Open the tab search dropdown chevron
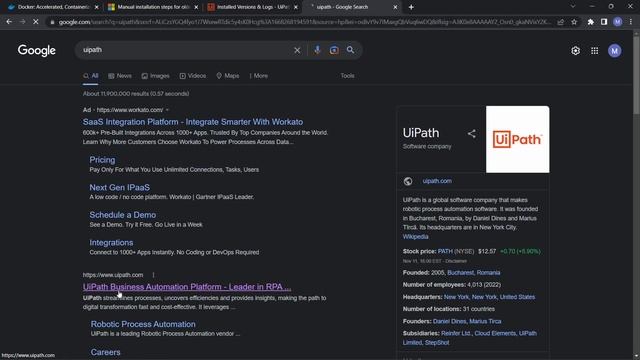The image size is (640, 360). pos(573,7)
